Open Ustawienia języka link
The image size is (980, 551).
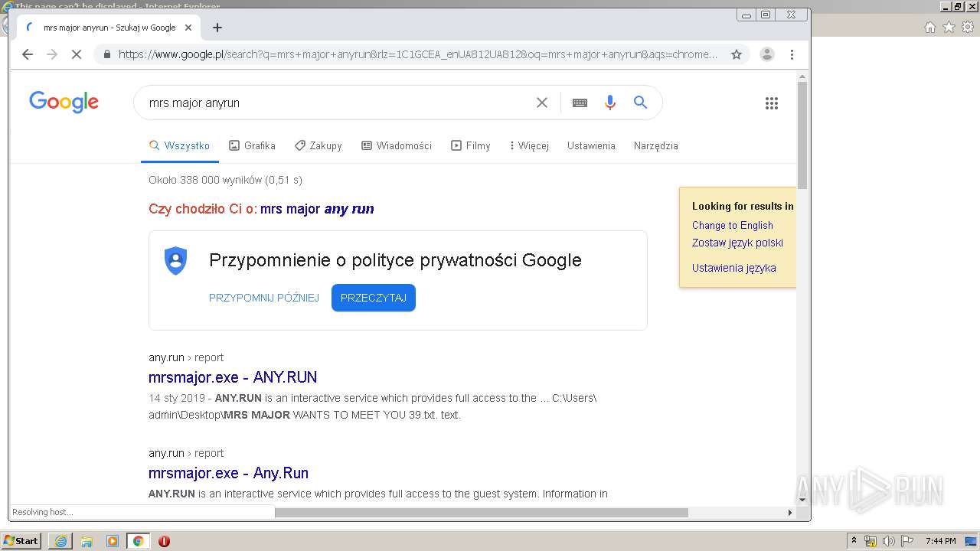pos(734,268)
